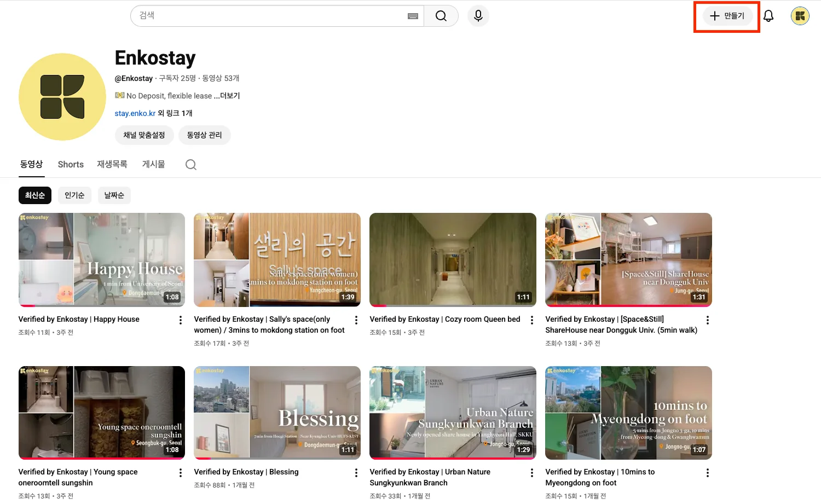Open options menu for Happy House video

(x=181, y=320)
